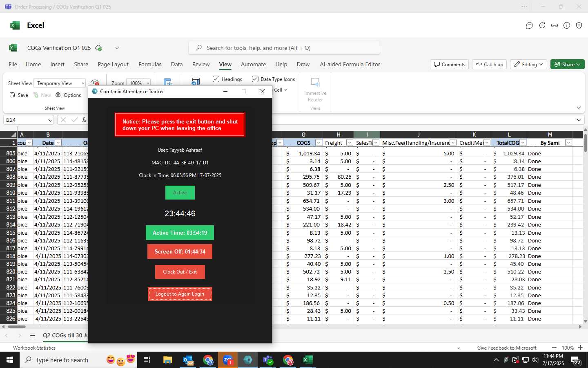Click the Windows Start button
The image size is (588, 368).
coord(10,360)
